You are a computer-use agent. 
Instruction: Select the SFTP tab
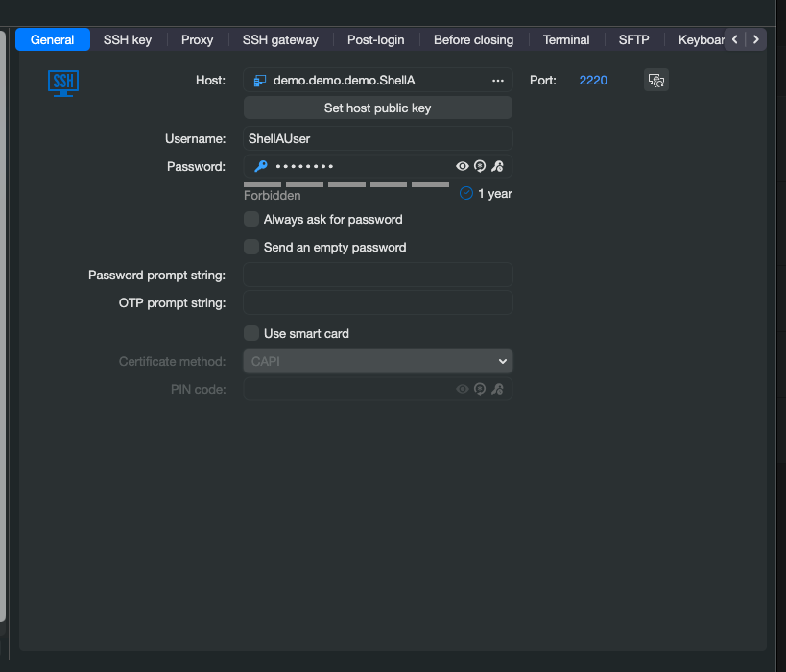[633, 39]
